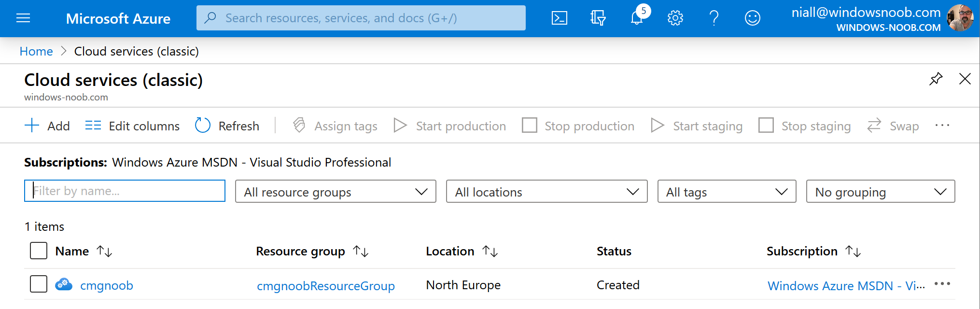
Task: Click the Subscriptions filter summary text
Action: (208, 162)
